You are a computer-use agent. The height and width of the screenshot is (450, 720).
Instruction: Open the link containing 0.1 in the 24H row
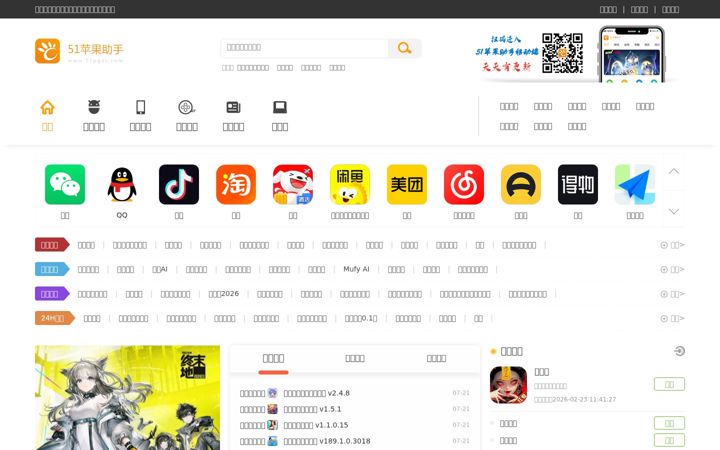(x=361, y=318)
